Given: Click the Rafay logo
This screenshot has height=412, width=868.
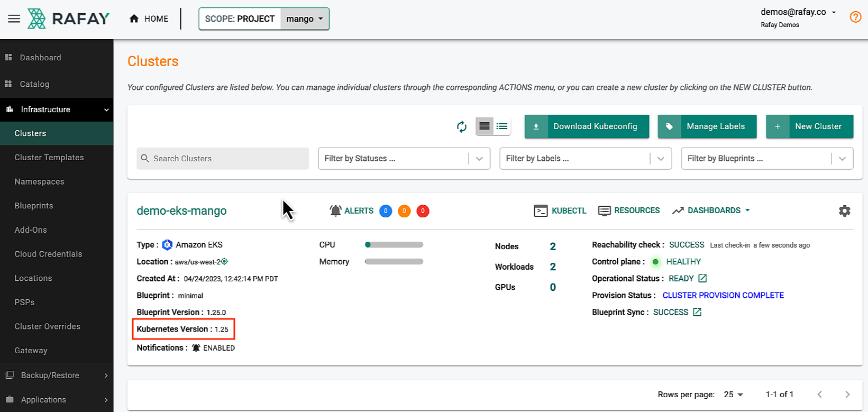Looking at the screenshot, I should [68, 19].
